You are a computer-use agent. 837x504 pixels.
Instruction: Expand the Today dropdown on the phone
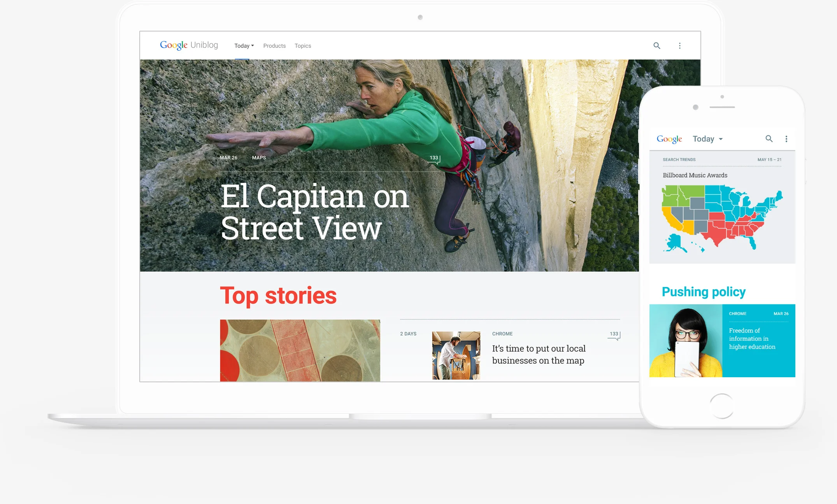point(707,139)
